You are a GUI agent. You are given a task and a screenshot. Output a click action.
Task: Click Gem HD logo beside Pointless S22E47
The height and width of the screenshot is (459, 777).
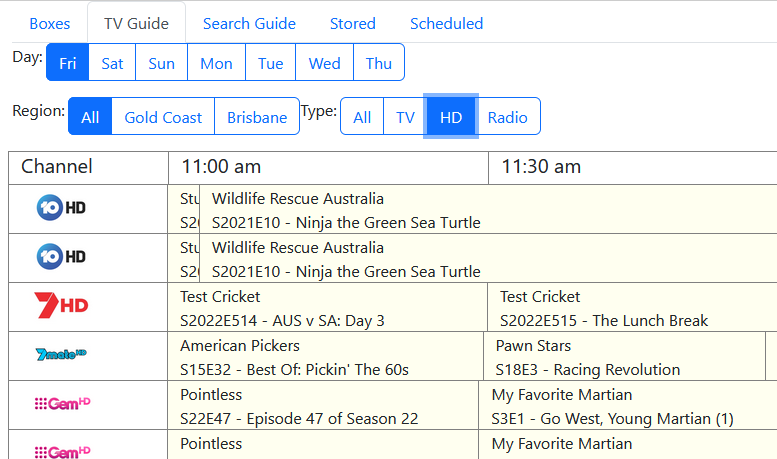[x=62, y=403]
